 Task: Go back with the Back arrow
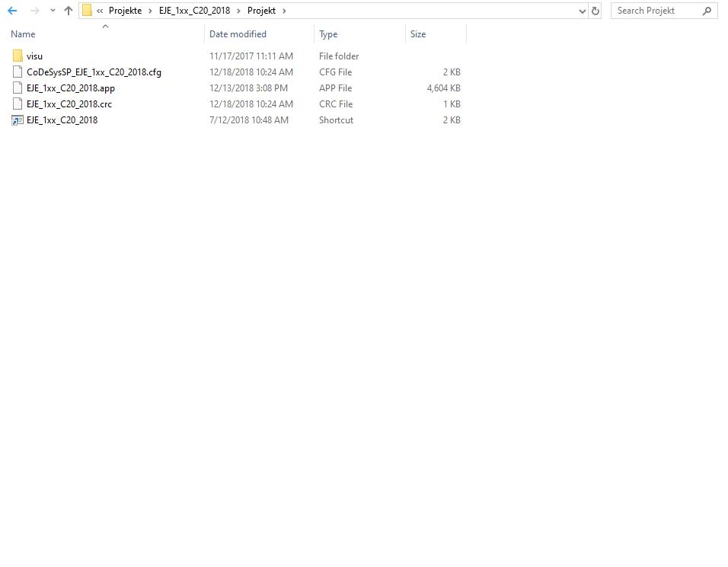click(12, 11)
